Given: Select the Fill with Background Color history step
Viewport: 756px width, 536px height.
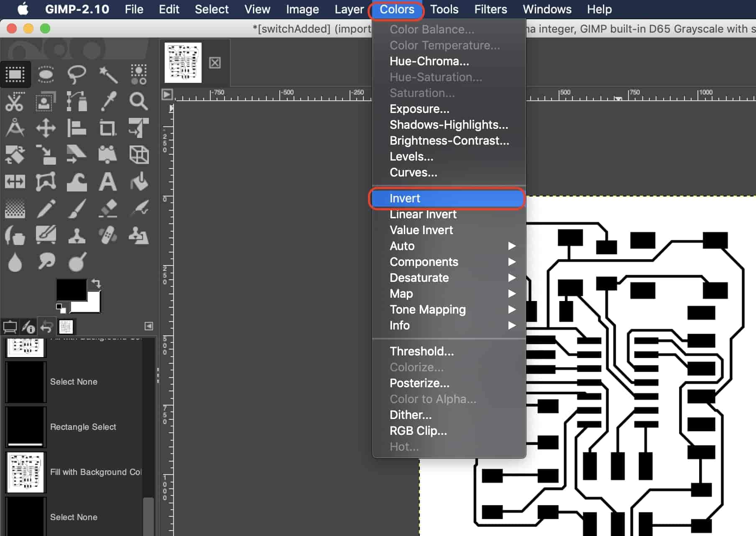Looking at the screenshot, I should tap(74, 472).
